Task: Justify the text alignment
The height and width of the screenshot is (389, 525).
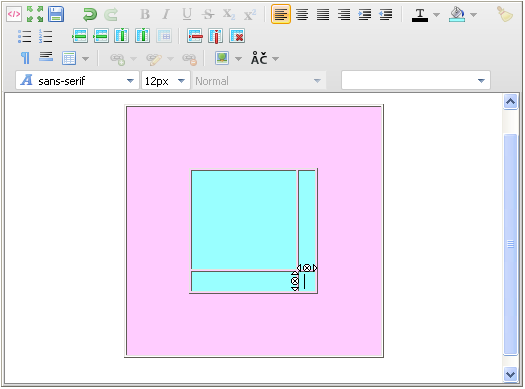Action: click(x=323, y=14)
